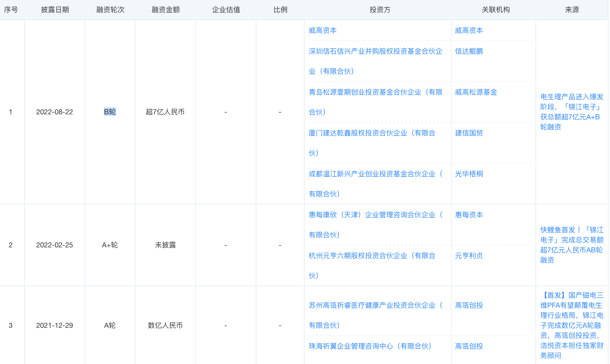Click the 融资金额 column header
This screenshot has width=610, height=364.
(x=165, y=10)
